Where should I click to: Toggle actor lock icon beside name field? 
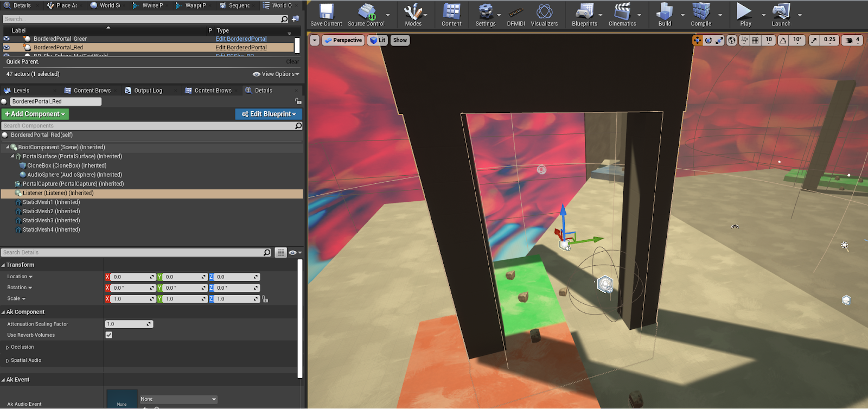(x=298, y=101)
